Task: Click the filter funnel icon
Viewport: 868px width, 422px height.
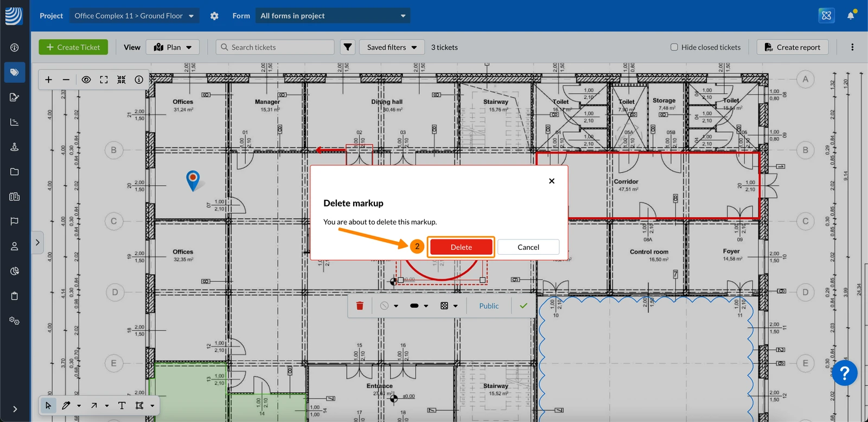Action: tap(348, 47)
